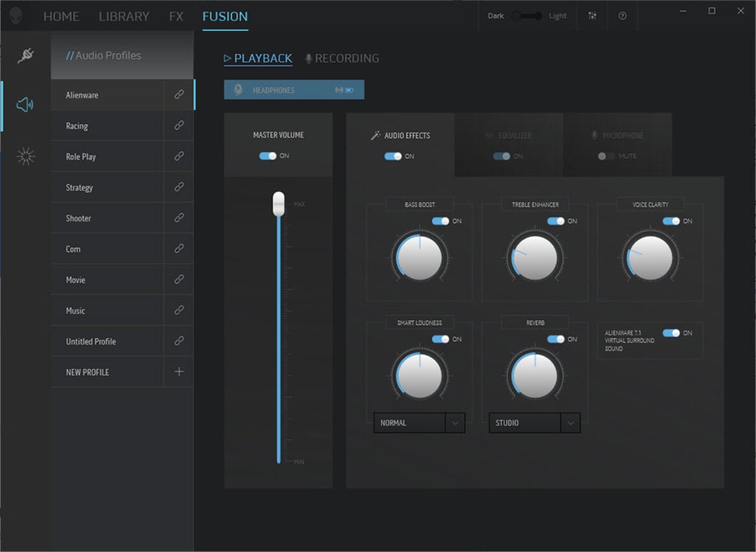Toggle the Microphone MUTE switch
The image size is (756, 552).
607,156
